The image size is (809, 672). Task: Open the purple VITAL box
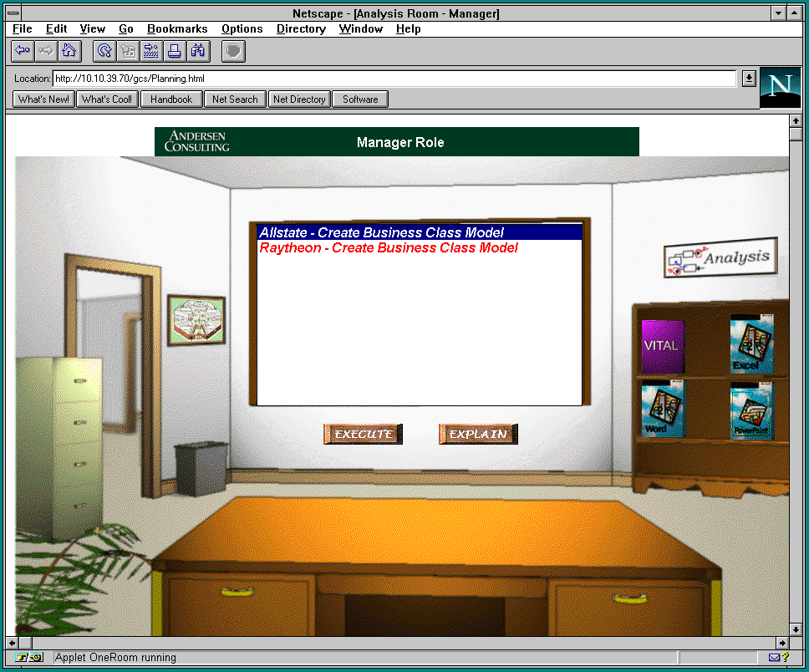[x=662, y=345]
